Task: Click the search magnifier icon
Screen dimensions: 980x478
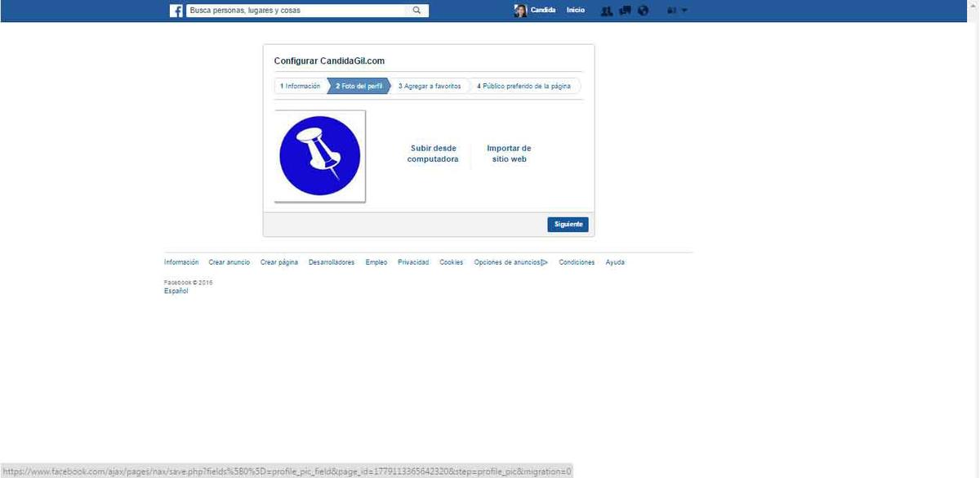Action: click(416, 11)
